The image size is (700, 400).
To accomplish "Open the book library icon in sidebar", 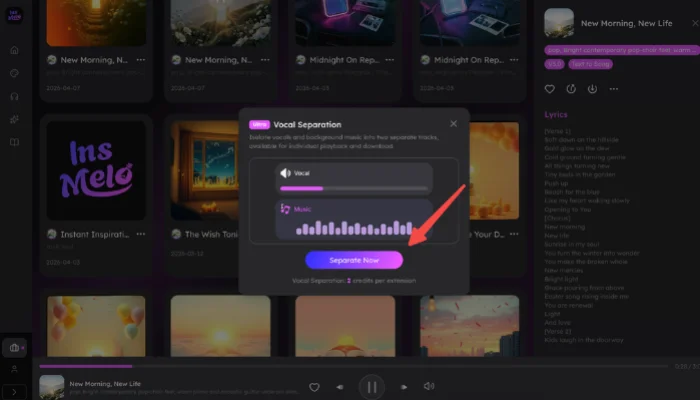I will coord(14,143).
